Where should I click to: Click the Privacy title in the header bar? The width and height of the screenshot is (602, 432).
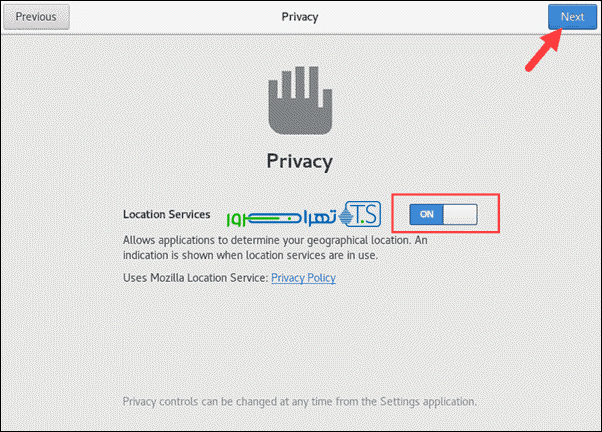(300, 17)
